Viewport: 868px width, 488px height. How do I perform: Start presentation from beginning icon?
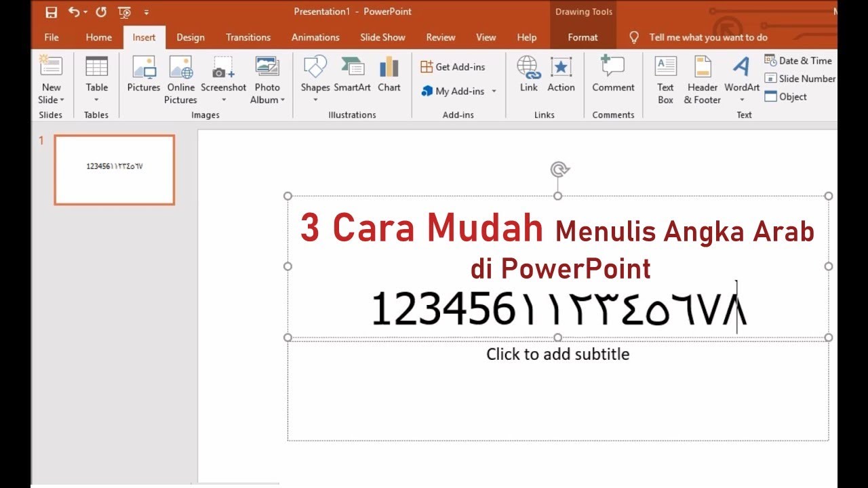click(x=124, y=12)
